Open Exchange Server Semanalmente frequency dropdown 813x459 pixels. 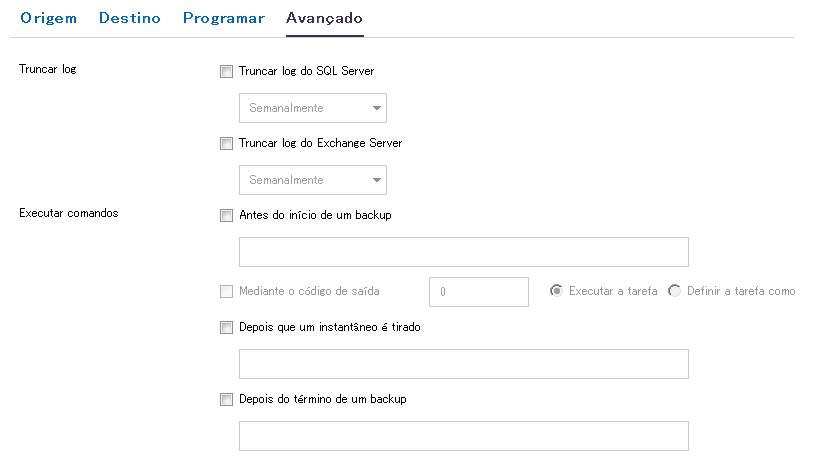tap(313, 180)
